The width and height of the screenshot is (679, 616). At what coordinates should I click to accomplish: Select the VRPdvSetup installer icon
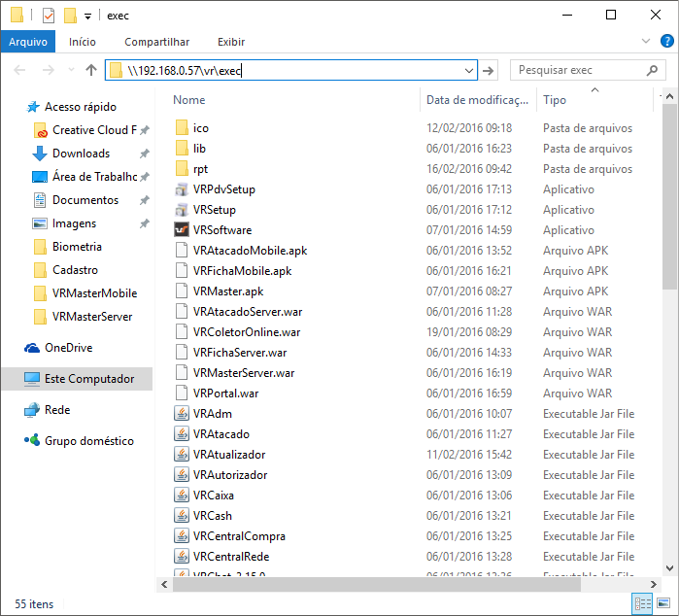(x=181, y=189)
